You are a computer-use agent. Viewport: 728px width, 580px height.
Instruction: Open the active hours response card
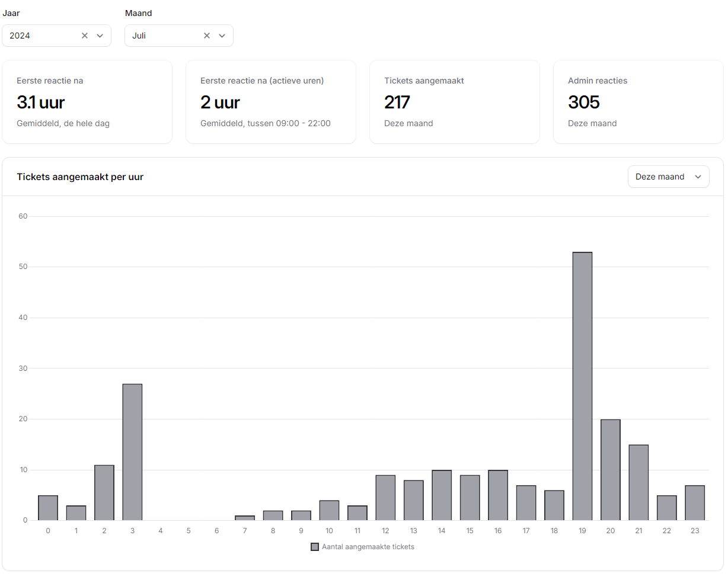[270, 102]
